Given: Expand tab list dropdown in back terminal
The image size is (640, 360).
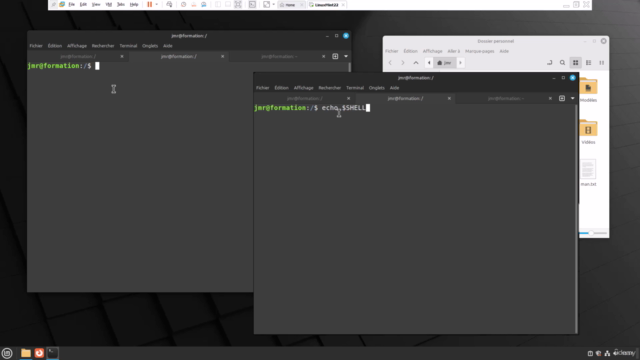Looking at the screenshot, I should [x=346, y=56].
